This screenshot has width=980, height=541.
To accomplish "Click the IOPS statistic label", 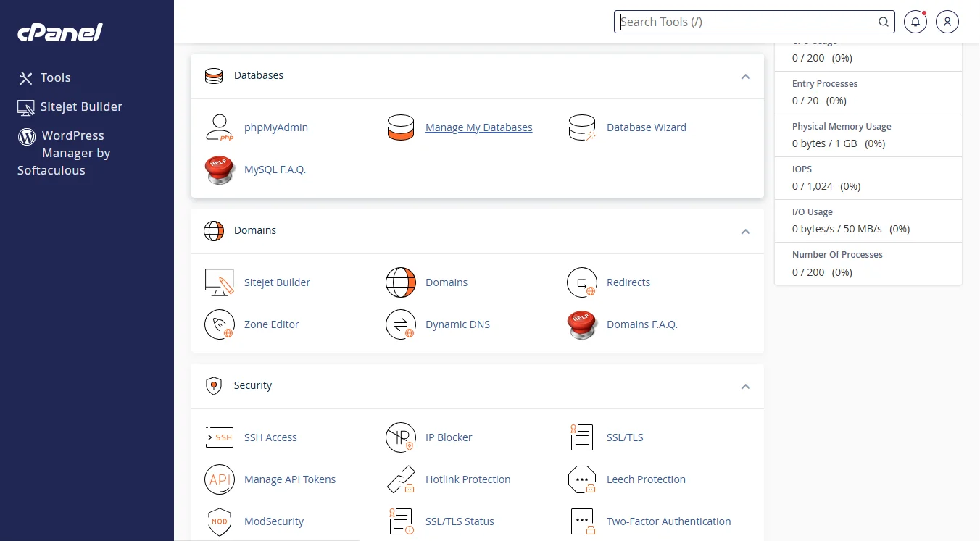I will 802,169.
